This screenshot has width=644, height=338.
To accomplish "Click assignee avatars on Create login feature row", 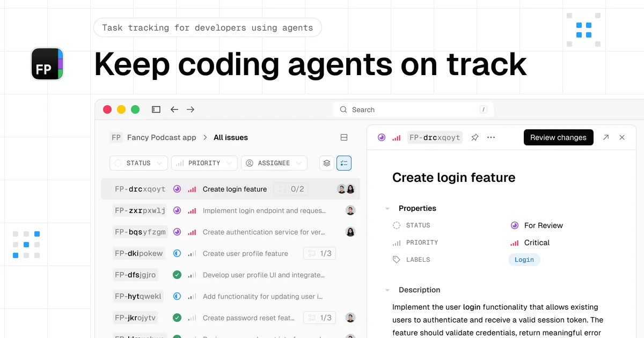I will pos(346,189).
